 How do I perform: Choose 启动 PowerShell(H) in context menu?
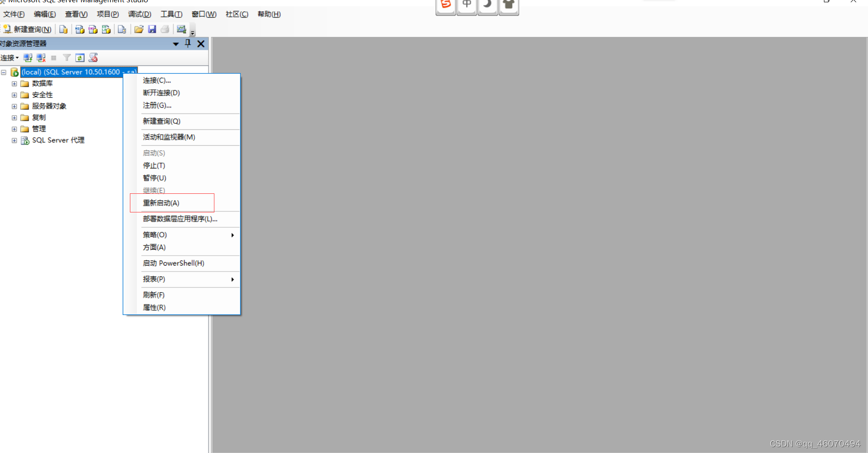pyautogui.click(x=182, y=263)
